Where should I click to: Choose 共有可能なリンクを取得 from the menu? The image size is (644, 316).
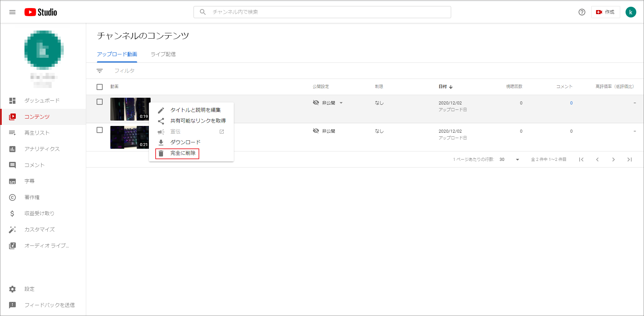[x=191, y=121]
